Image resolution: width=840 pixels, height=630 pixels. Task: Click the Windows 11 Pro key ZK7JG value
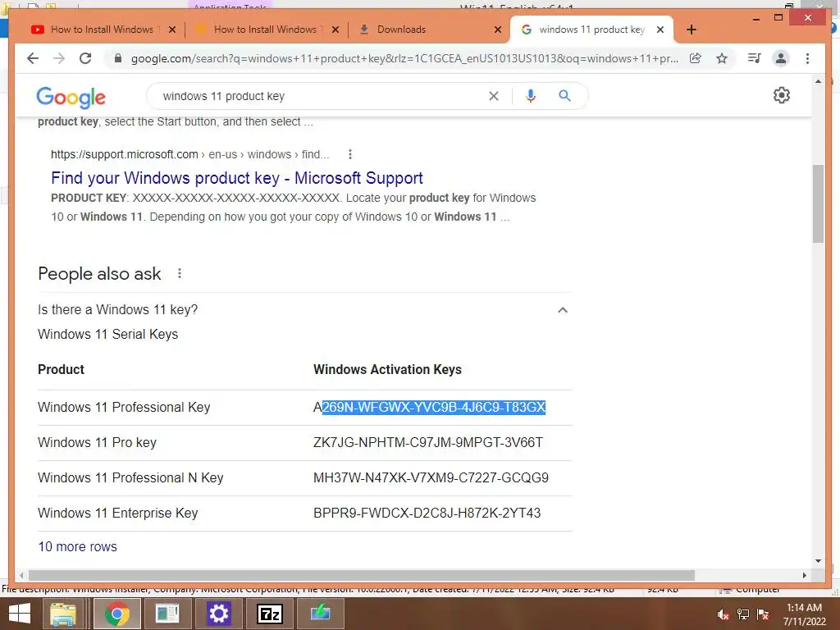pos(428,442)
